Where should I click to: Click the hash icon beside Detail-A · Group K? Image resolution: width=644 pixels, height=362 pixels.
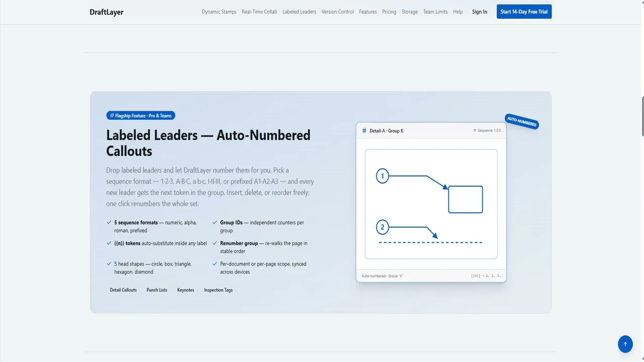click(364, 131)
